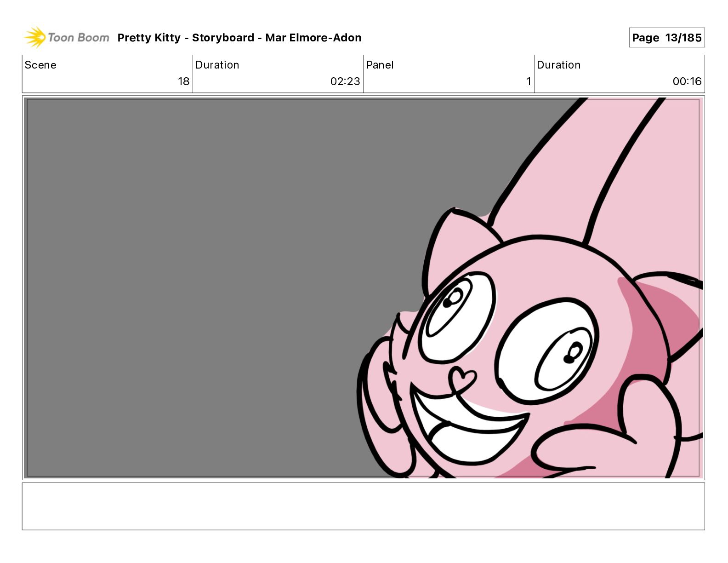Click the 'Scene' label
The image size is (728, 563).
40,65
